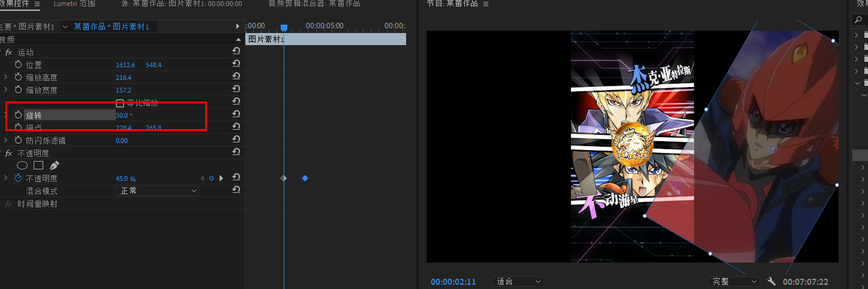
Task: Reset the 缩放高度 parameter
Action: click(x=236, y=77)
